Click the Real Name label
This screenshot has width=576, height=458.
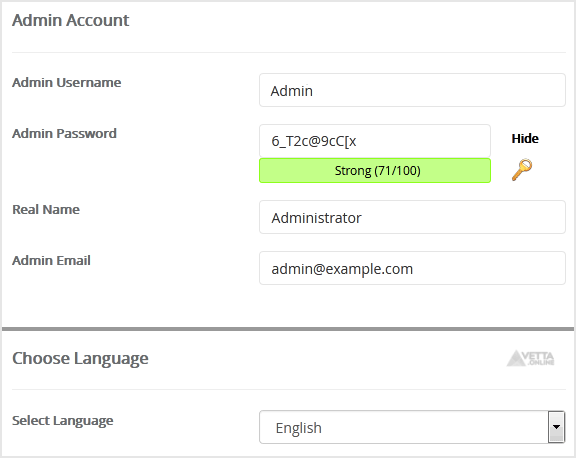click(46, 209)
